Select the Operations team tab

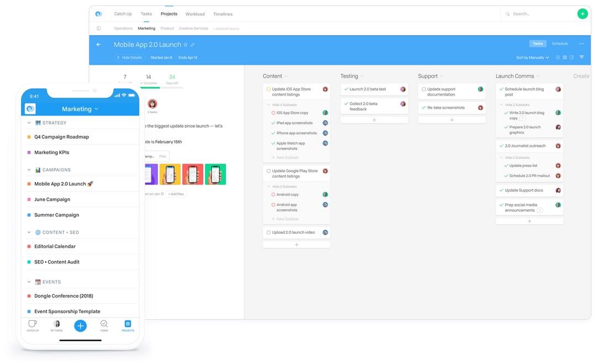[x=123, y=28]
